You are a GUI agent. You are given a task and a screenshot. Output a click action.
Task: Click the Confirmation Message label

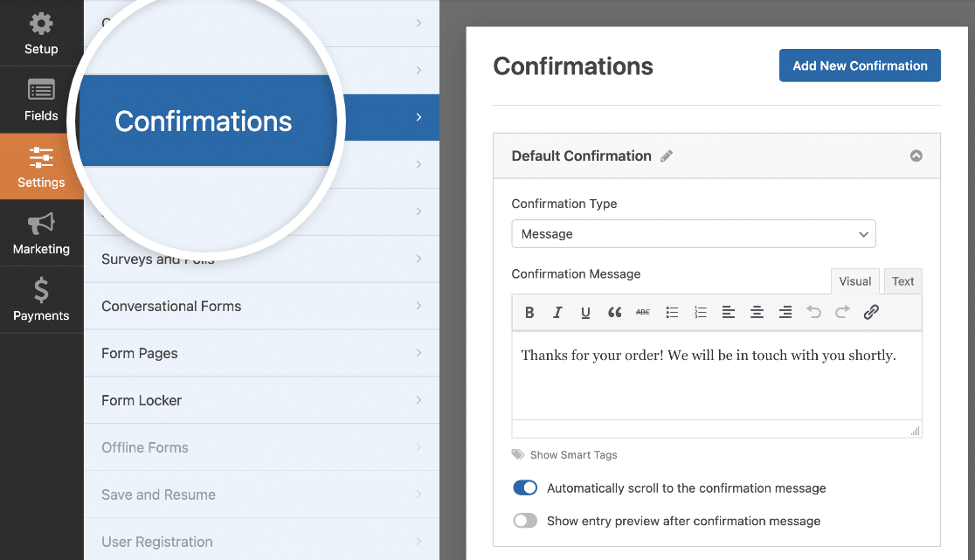pos(576,274)
